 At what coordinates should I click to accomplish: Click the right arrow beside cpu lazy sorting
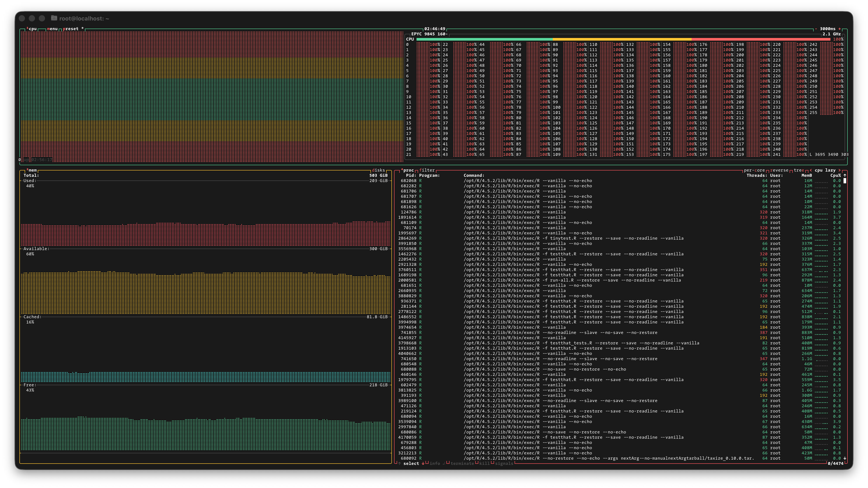pyautogui.click(x=839, y=170)
